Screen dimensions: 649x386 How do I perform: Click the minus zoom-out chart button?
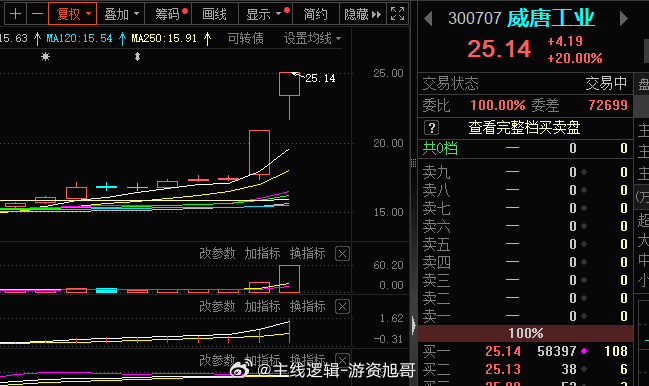(37, 14)
